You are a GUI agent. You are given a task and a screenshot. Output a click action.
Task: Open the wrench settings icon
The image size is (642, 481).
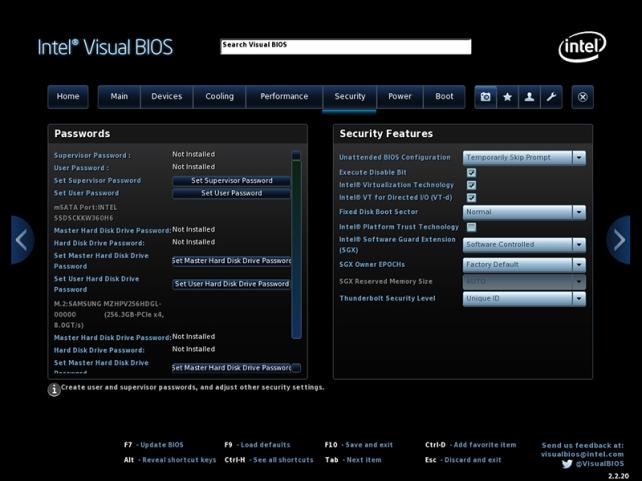pos(551,97)
